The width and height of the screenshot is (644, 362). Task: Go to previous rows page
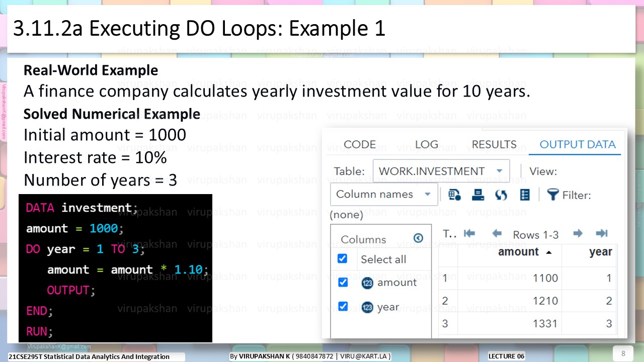(497, 233)
